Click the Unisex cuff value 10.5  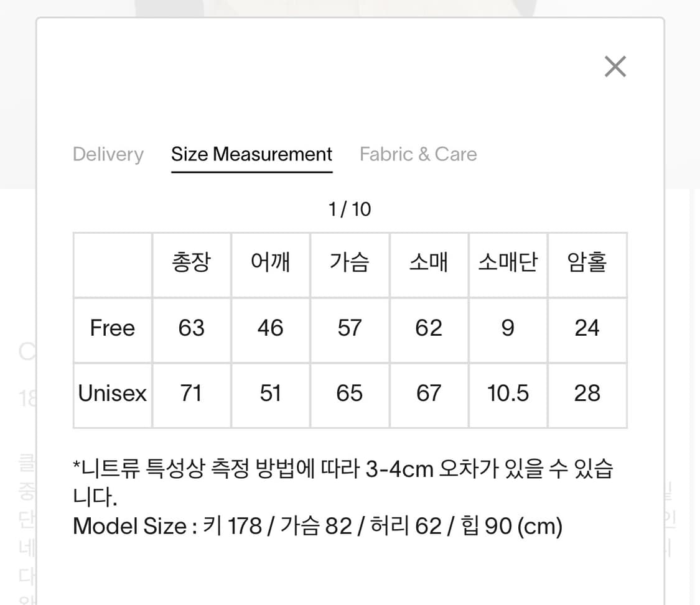[x=508, y=393]
